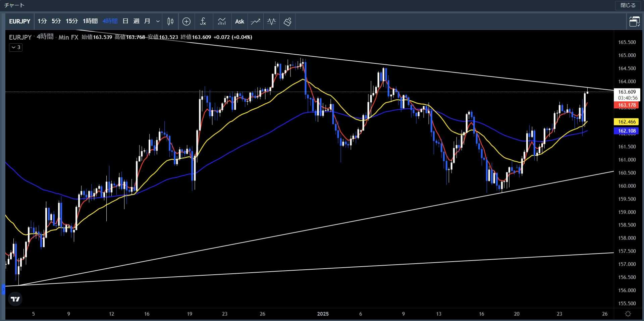Open the indicators fx icon
Screen dimensions: 644x321
[x=203, y=21]
